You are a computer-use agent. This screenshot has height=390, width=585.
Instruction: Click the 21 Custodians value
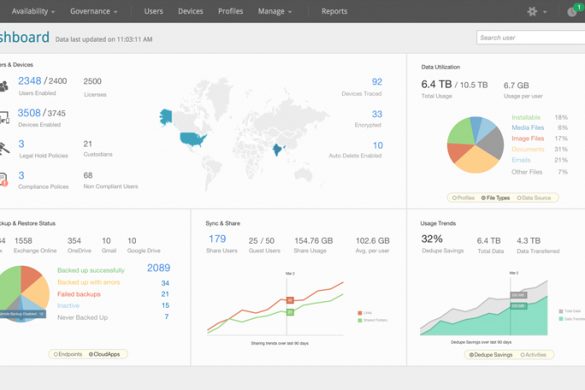click(x=88, y=144)
